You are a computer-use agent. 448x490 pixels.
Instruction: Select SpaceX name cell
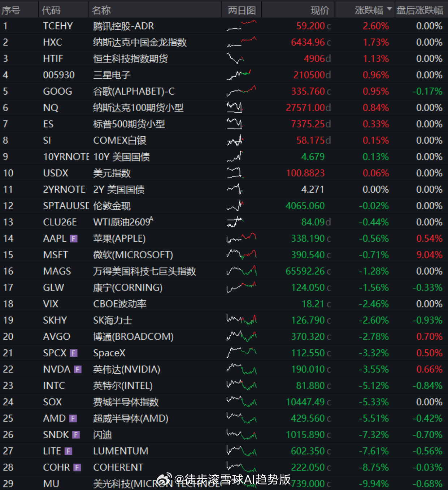pos(109,353)
